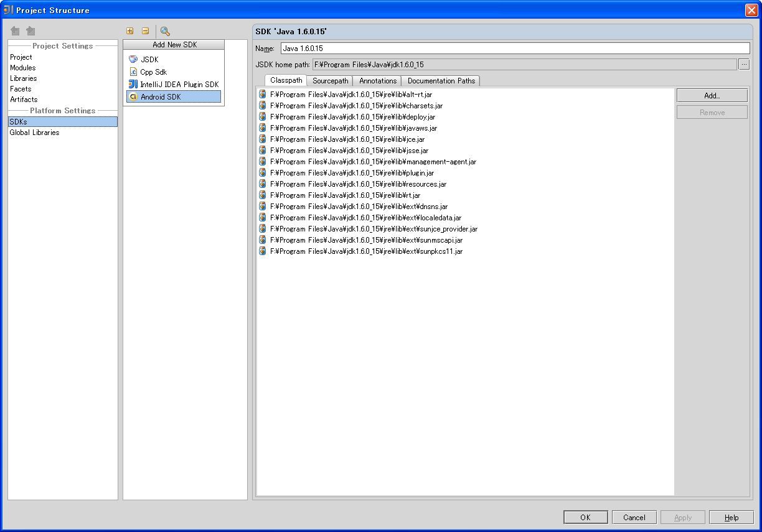The image size is (762, 532).
Task: Open the Documentation Paths tab
Action: [441, 81]
